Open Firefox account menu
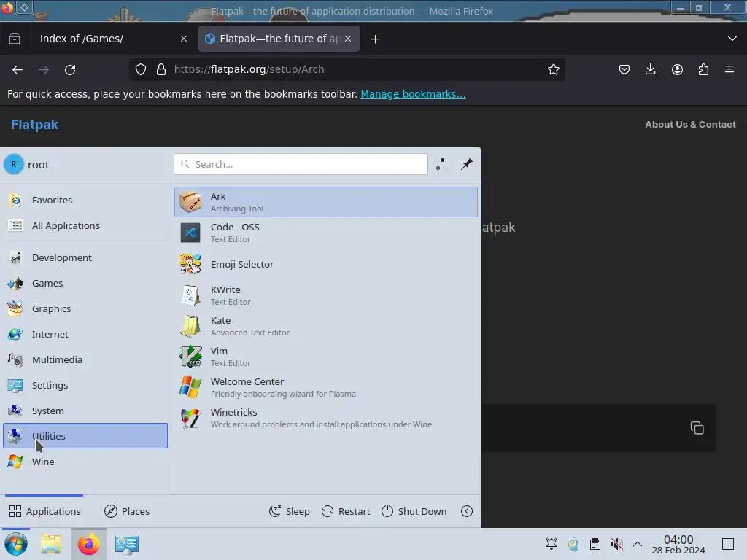 click(x=677, y=69)
